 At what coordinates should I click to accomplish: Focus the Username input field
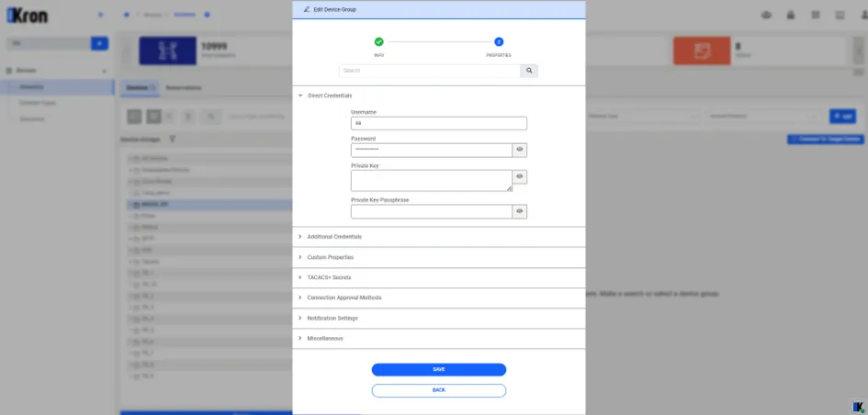439,123
